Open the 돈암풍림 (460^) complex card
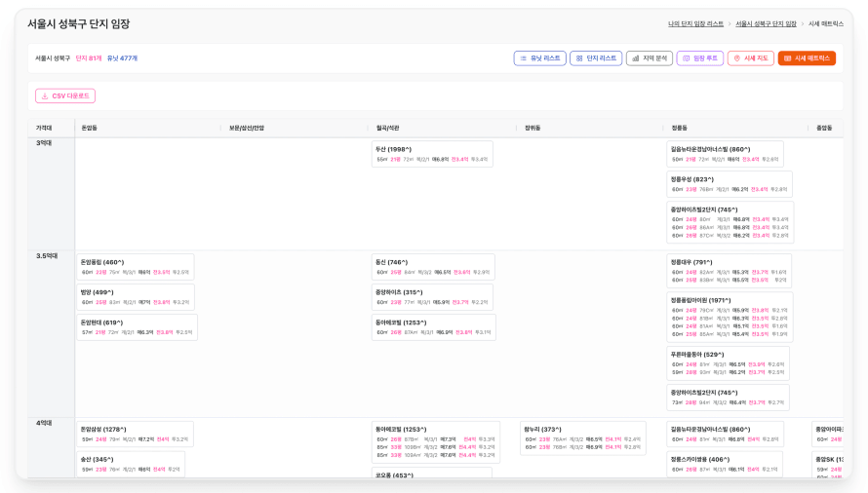Viewport: 868px width, 493px height. (136, 267)
